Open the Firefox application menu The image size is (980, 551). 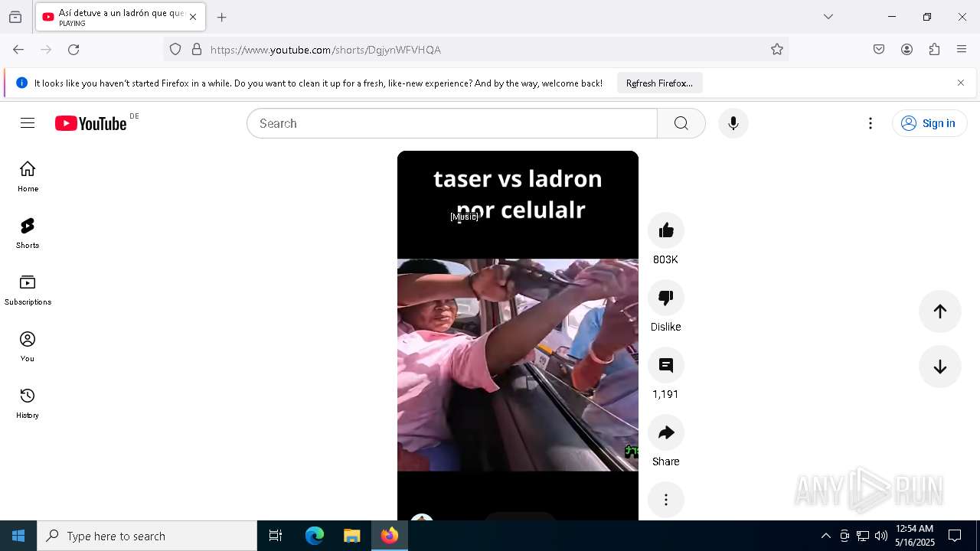[962, 50]
